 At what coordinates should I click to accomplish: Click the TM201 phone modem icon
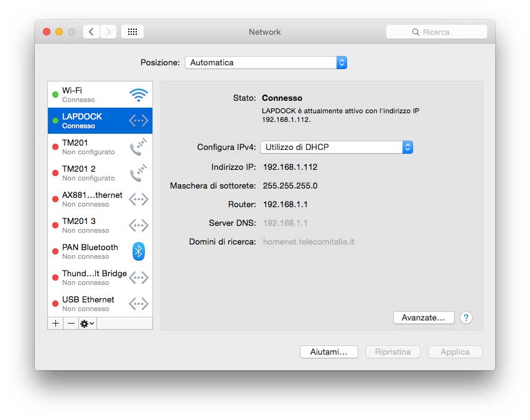pyautogui.click(x=139, y=147)
